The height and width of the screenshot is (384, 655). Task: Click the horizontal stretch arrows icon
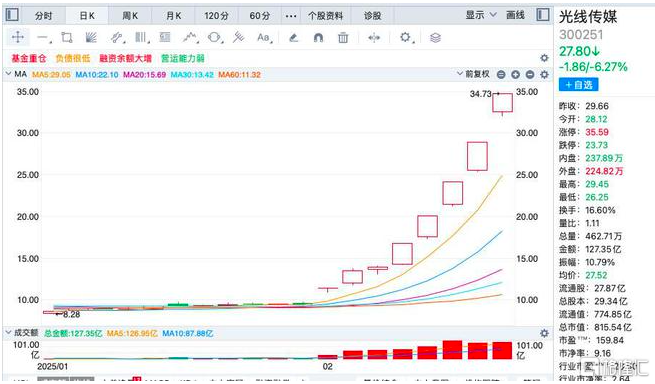coord(374,38)
